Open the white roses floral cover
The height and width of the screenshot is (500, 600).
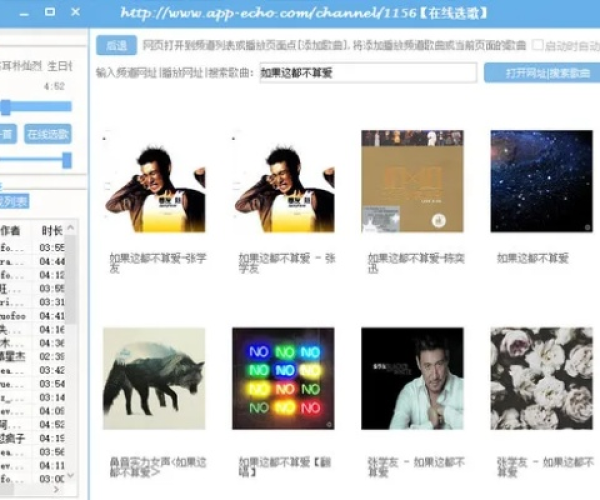coord(542,378)
